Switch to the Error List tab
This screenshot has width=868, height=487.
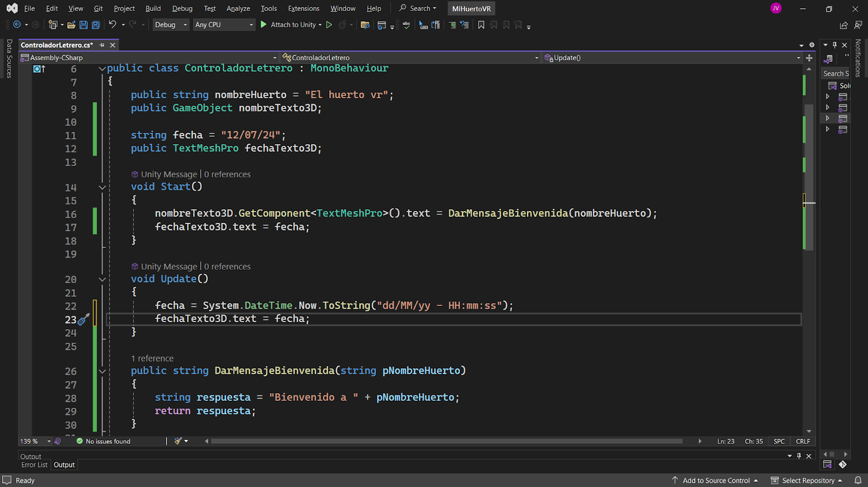point(34,465)
